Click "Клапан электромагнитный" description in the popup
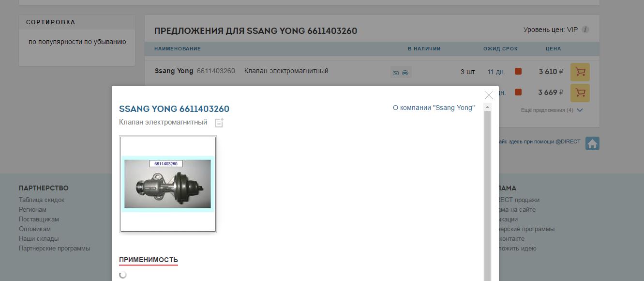Image resolution: width=644 pixels, height=281 pixels. tap(163, 122)
